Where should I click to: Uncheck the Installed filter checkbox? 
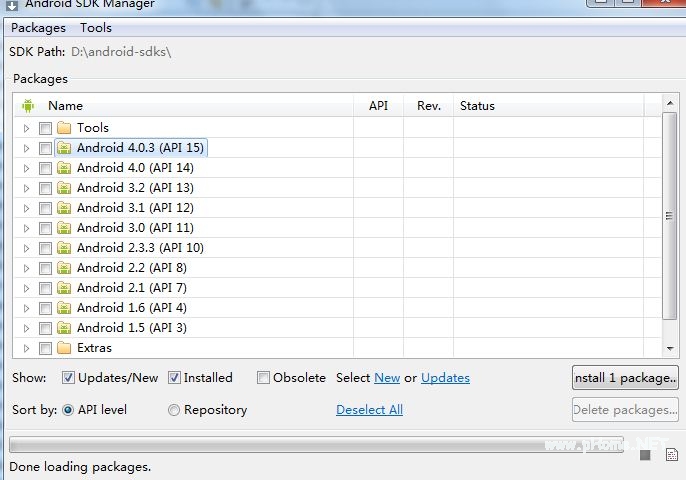coord(174,378)
